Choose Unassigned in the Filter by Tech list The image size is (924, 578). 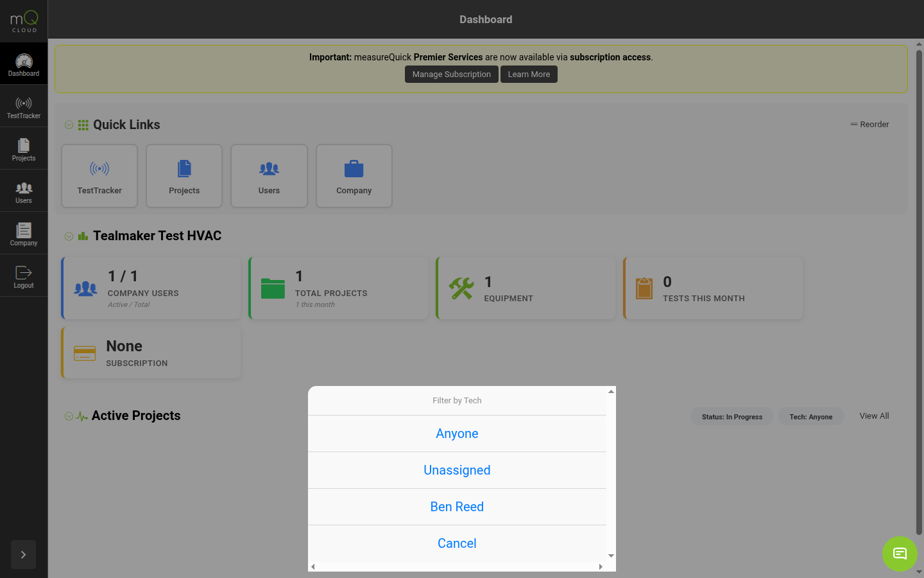tap(457, 470)
